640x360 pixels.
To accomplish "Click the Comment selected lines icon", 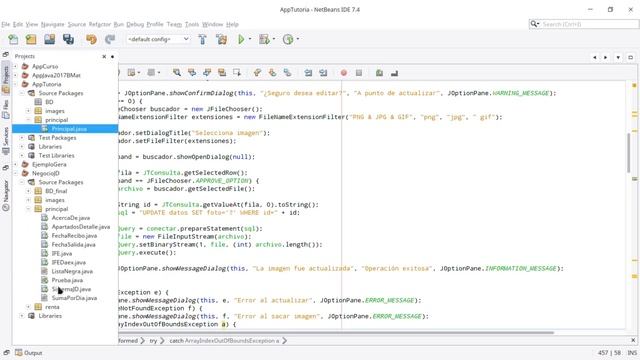I will (379, 73).
